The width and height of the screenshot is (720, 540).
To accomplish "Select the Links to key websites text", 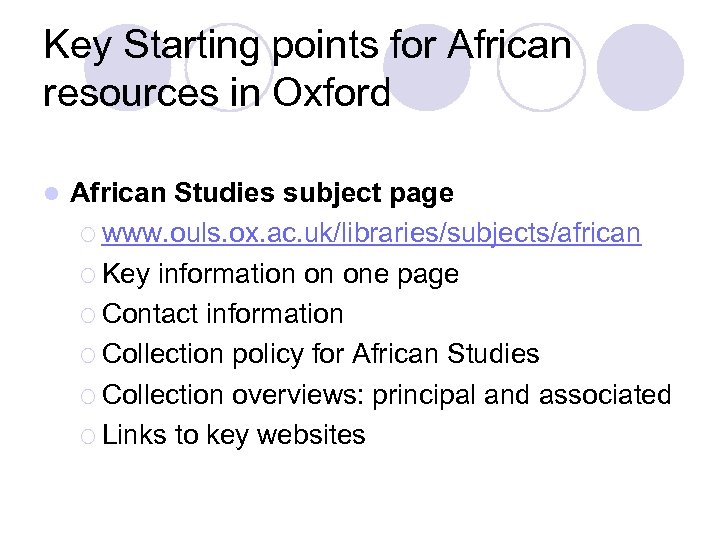I will tap(234, 436).
